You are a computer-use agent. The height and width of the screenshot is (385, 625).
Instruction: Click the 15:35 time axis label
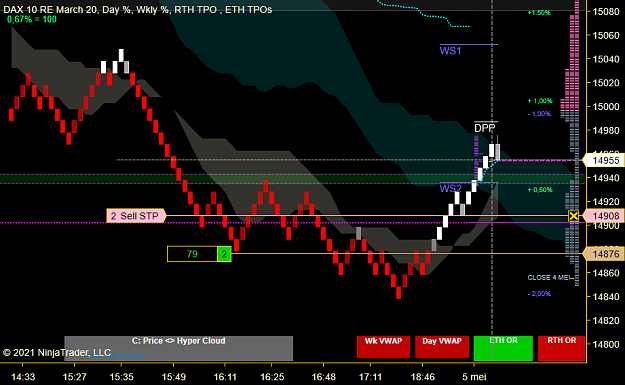(x=122, y=377)
